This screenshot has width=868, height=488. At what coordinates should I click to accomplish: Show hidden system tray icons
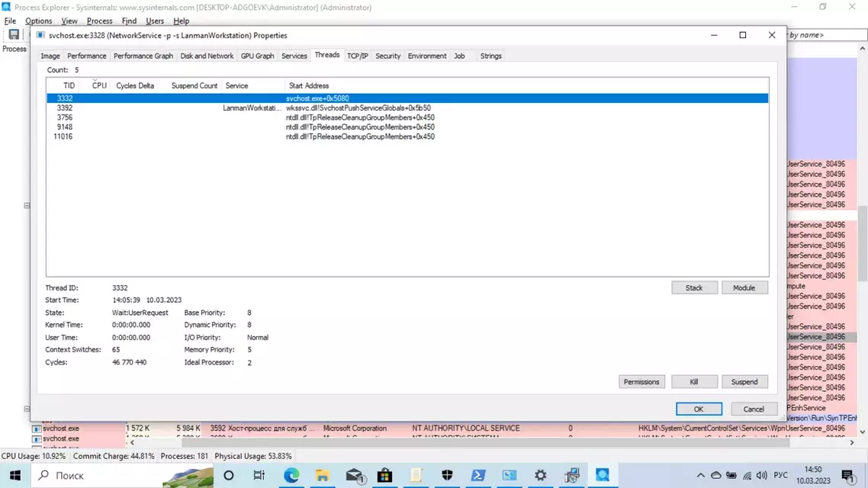tap(700, 475)
